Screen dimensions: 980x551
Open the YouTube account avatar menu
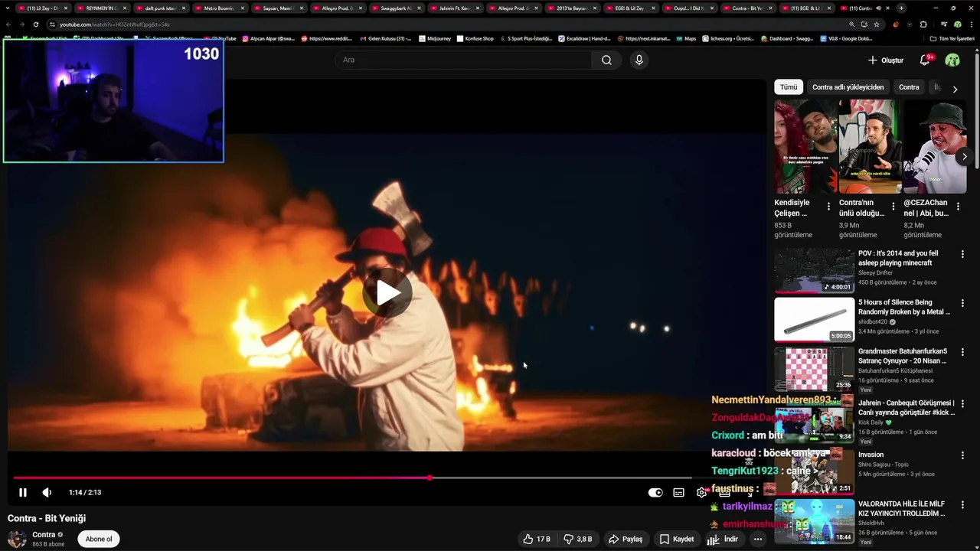pyautogui.click(x=952, y=60)
